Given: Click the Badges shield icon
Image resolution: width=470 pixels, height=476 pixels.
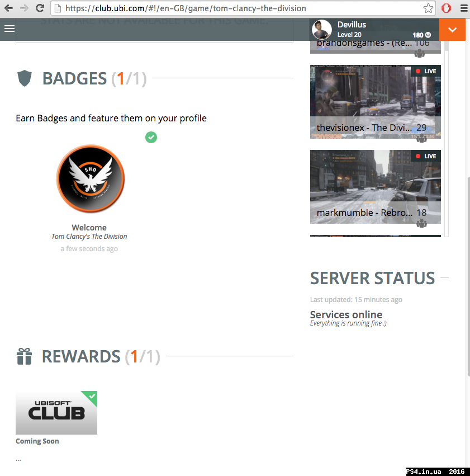Looking at the screenshot, I should point(25,79).
